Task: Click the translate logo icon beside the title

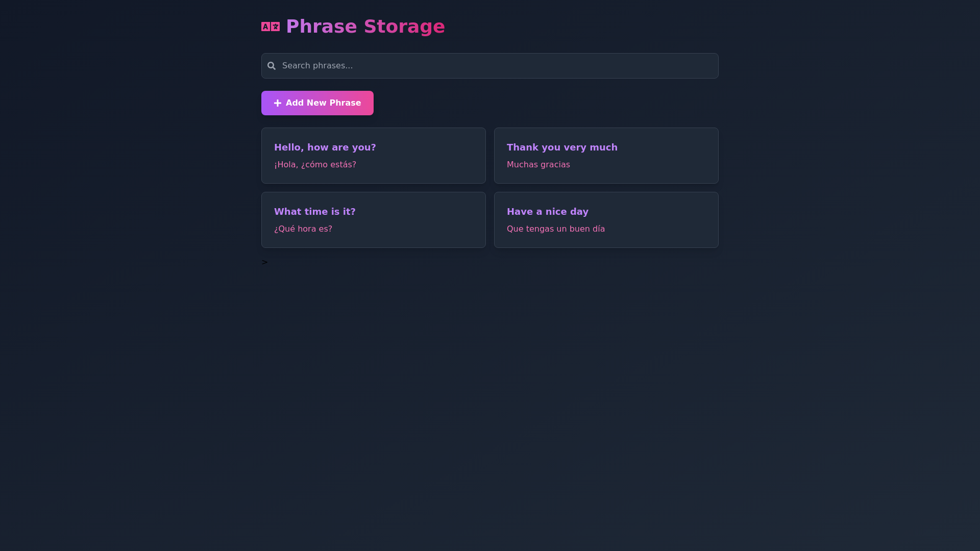Action: tap(270, 26)
